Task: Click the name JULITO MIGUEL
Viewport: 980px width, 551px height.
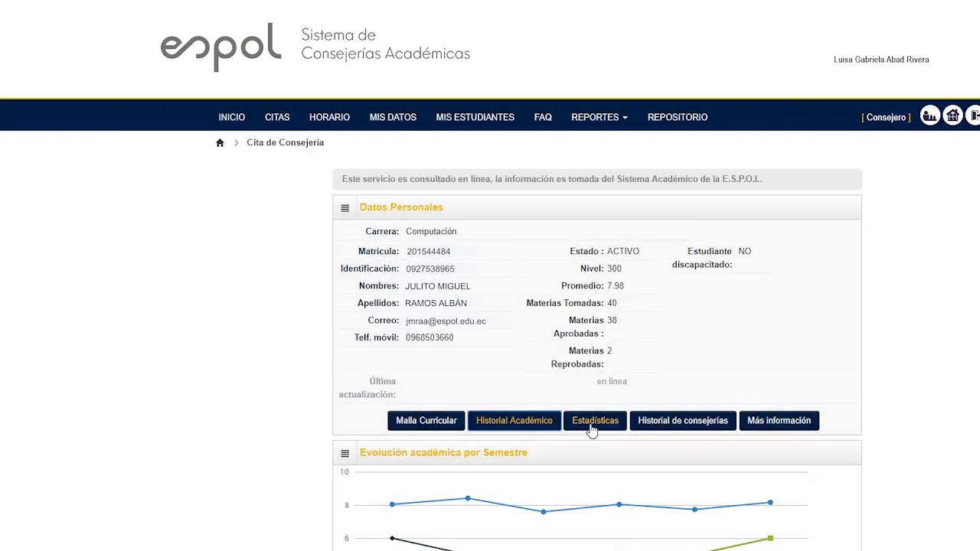Action: click(438, 286)
